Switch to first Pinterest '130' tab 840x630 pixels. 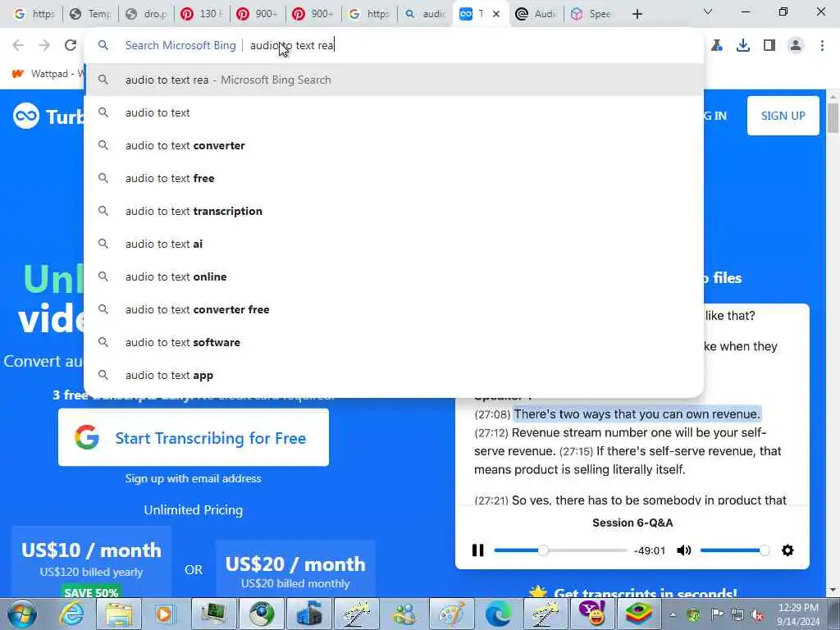pyautogui.click(x=202, y=14)
